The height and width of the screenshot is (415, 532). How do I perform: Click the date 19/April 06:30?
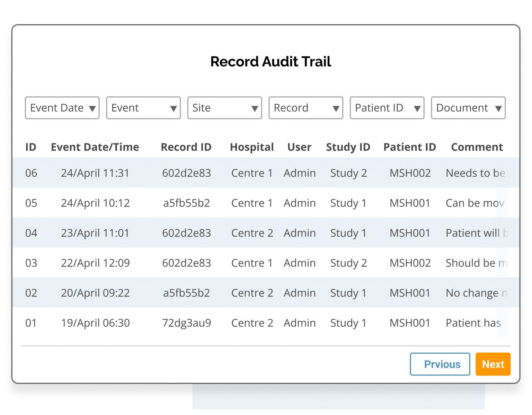point(95,323)
